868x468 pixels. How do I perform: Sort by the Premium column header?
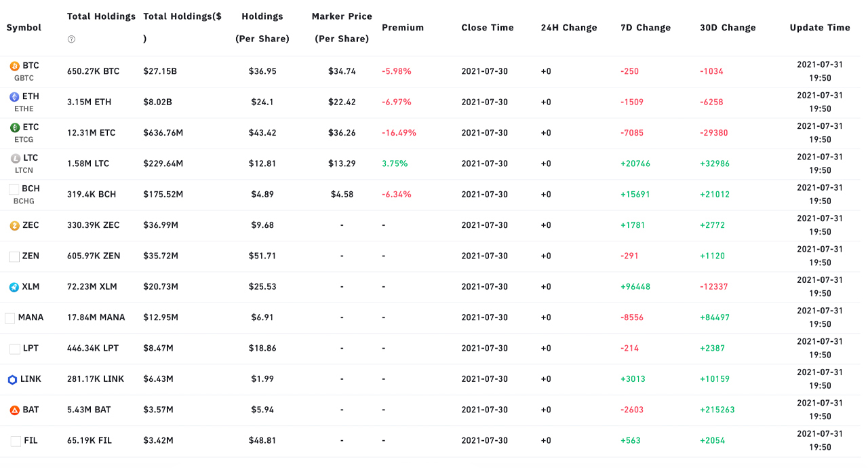click(403, 28)
